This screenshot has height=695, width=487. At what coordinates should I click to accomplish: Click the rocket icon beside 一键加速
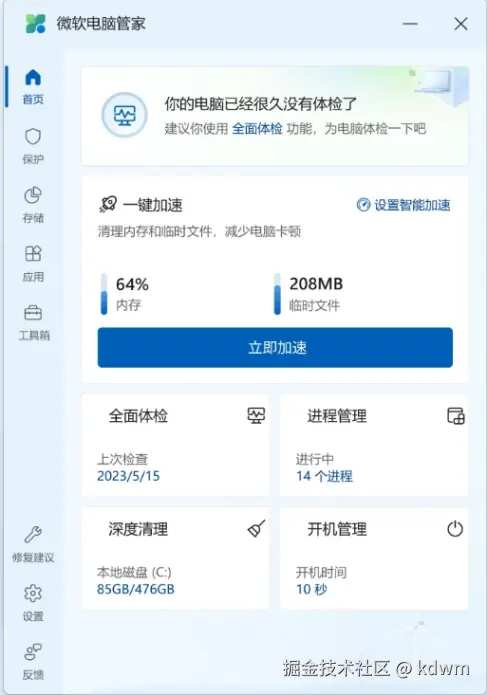pos(108,205)
